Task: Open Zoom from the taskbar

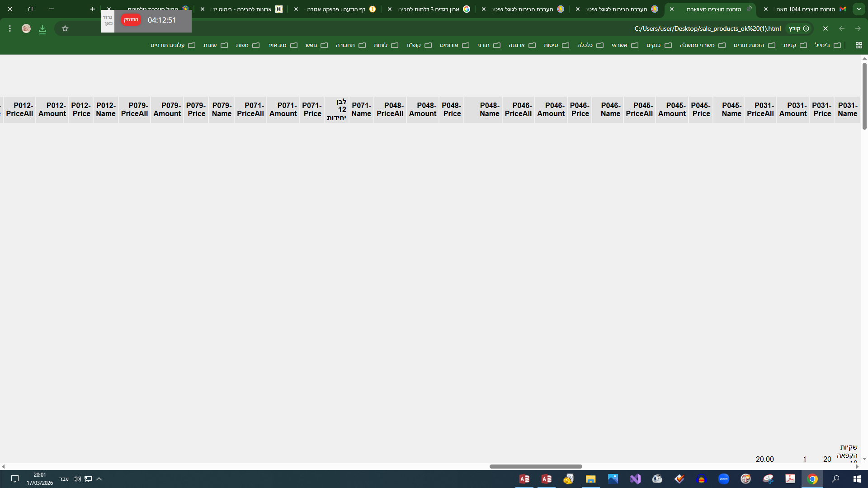Action: tap(723, 479)
